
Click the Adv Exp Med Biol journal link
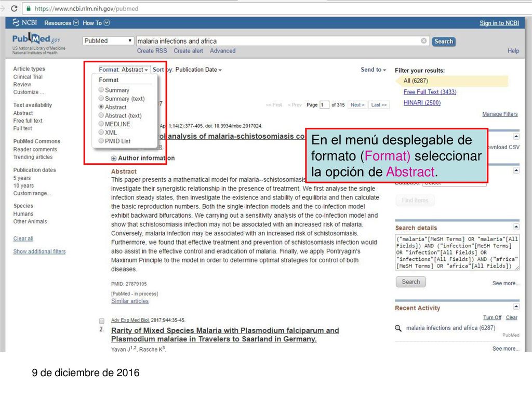[x=130, y=320]
